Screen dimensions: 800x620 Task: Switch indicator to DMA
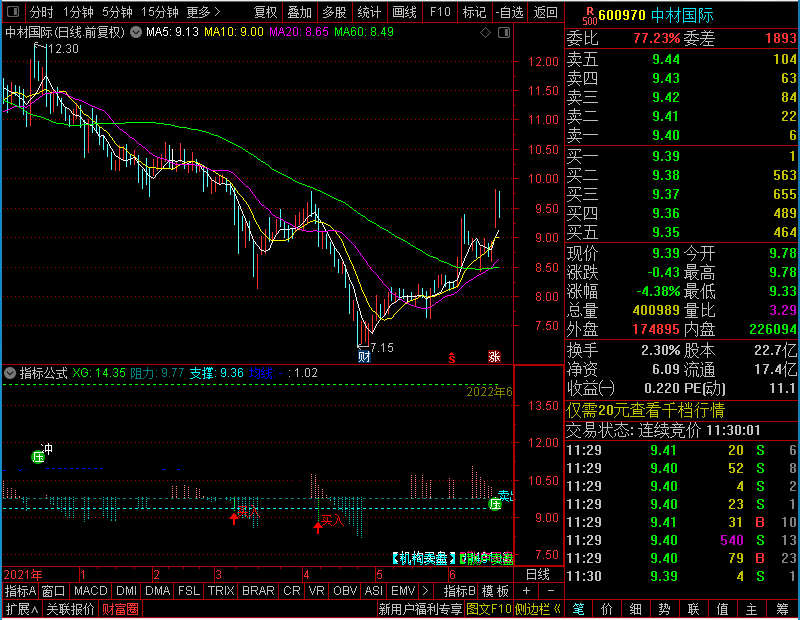point(157,591)
